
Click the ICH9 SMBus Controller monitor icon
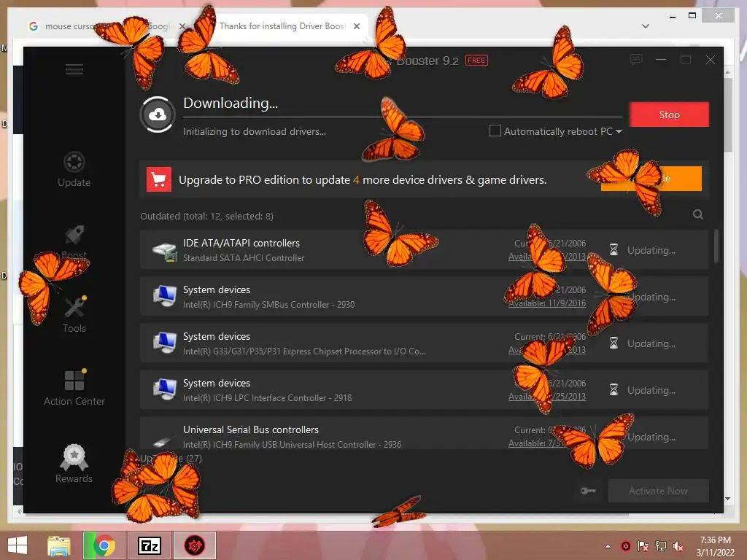click(165, 296)
